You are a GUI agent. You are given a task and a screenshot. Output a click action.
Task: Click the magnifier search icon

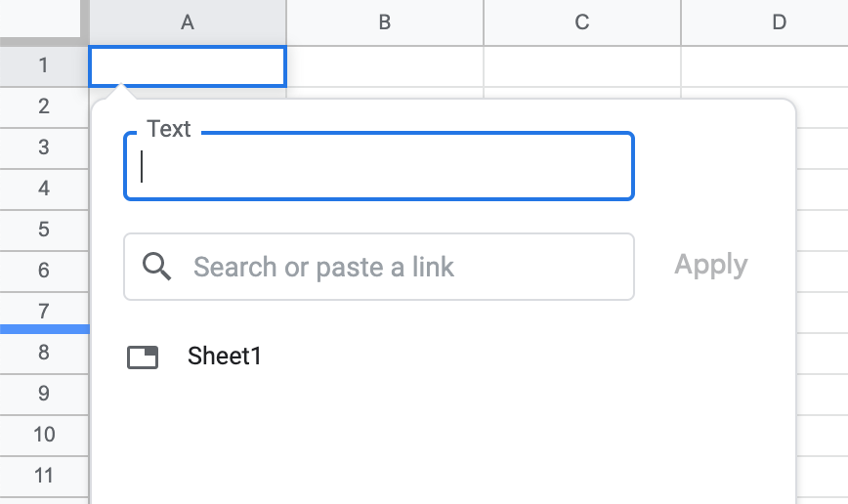(x=156, y=266)
